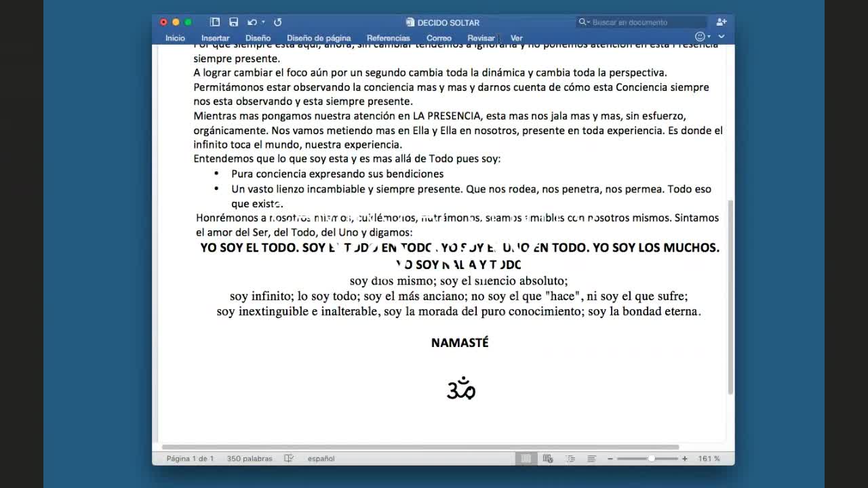The image size is (868, 488).
Task: Save the document with the floppy disk icon
Action: [233, 22]
